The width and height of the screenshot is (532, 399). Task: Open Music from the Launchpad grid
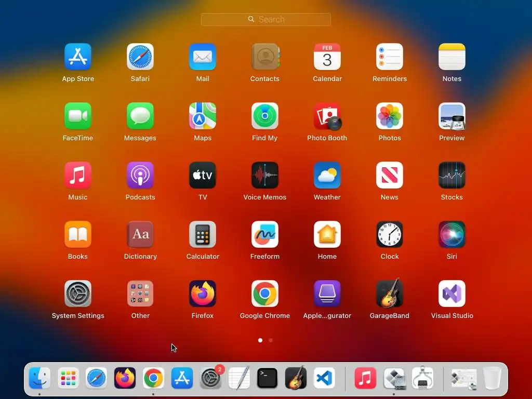point(78,175)
